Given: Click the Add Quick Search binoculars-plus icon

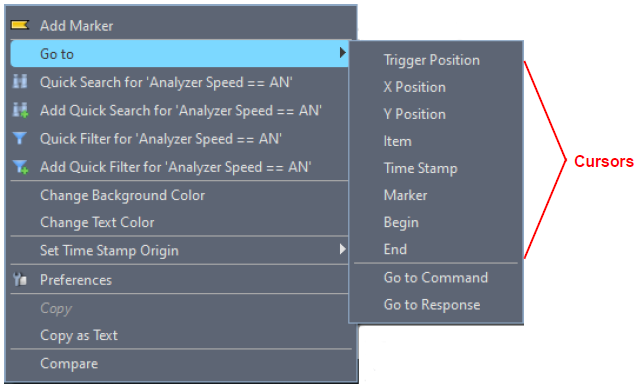Looking at the screenshot, I should (20, 110).
